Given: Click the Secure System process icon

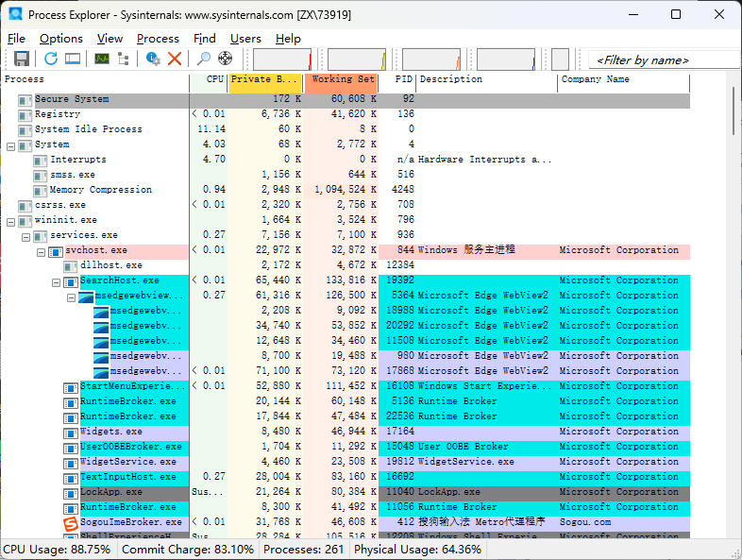Looking at the screenshot, I should point(25,100).
